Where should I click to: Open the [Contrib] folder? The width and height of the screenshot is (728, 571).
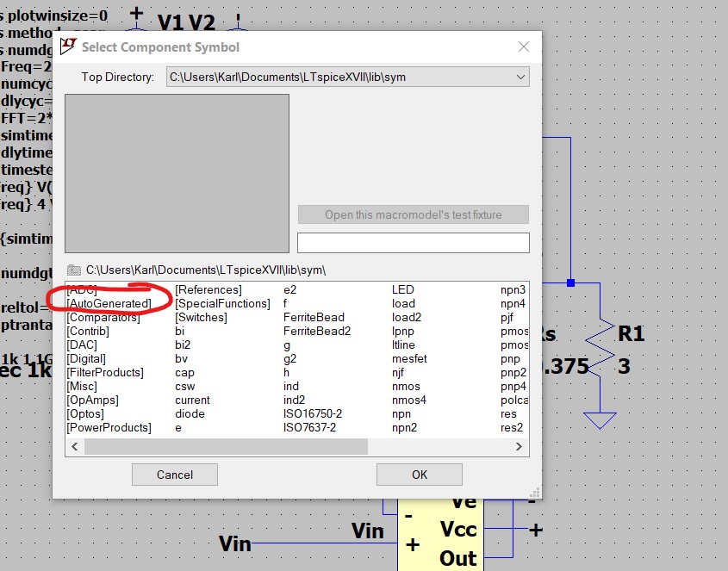(x=88, y=331)
